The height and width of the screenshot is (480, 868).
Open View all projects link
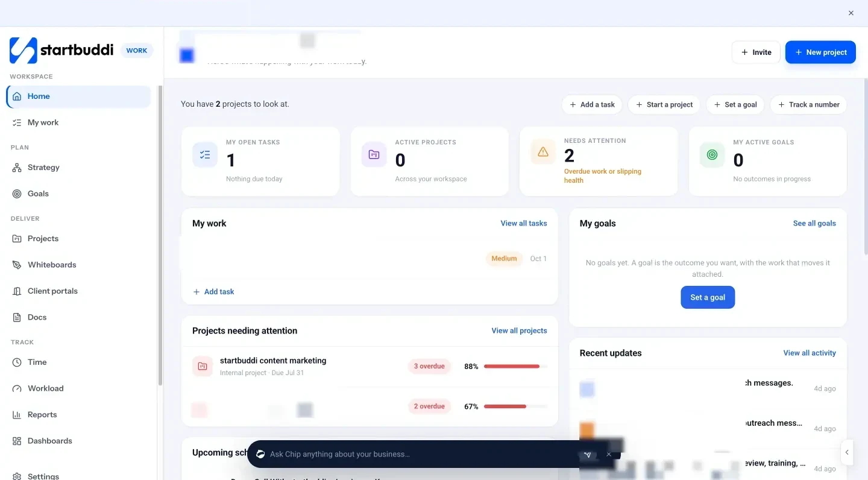[x=519, y=330]
